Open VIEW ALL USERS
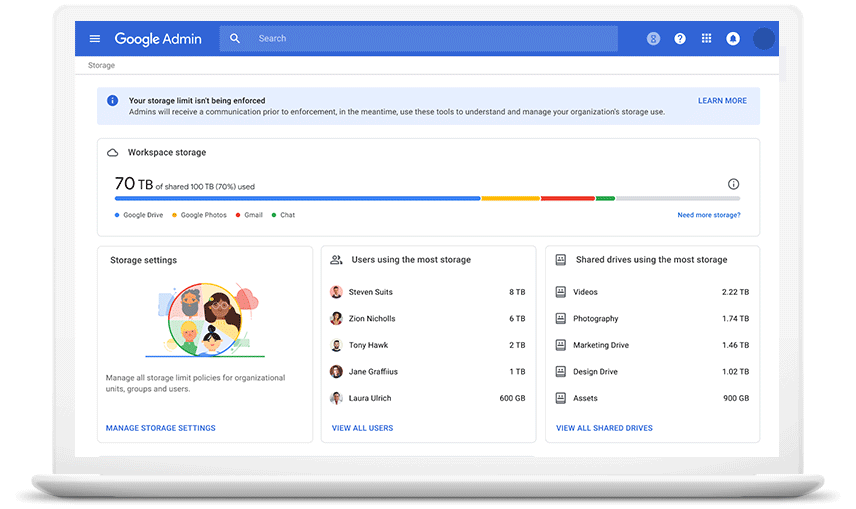 pos(362,428)
